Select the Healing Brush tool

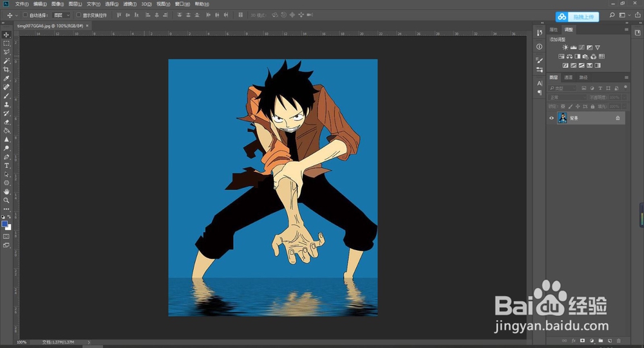[6, 87]
